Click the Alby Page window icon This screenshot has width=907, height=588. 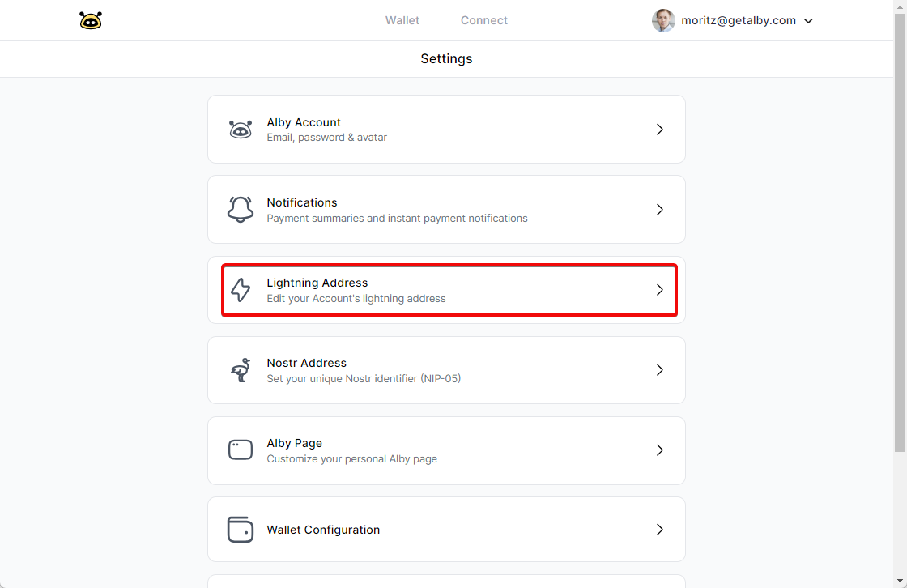coord(241,450)
